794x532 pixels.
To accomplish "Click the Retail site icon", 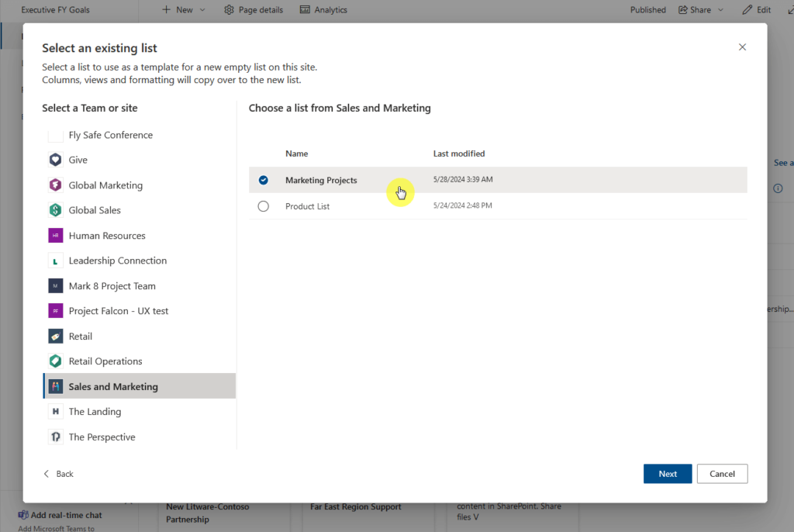I will [55, 336].
